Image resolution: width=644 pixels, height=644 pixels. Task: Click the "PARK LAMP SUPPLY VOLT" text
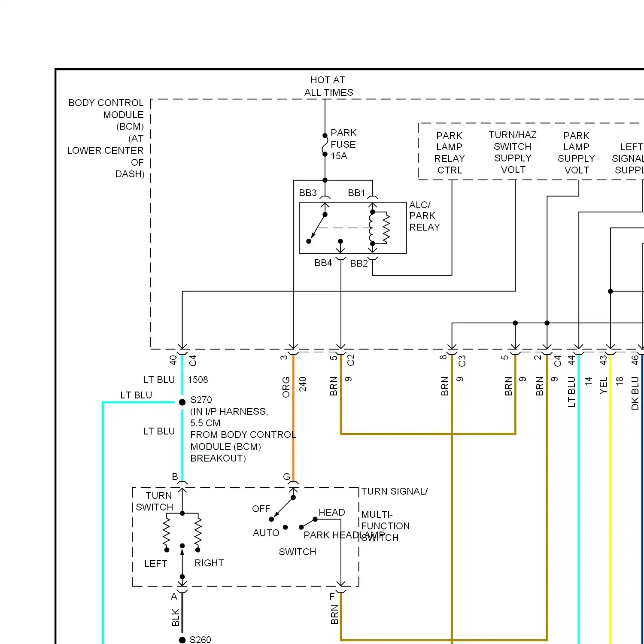[576, 153]
